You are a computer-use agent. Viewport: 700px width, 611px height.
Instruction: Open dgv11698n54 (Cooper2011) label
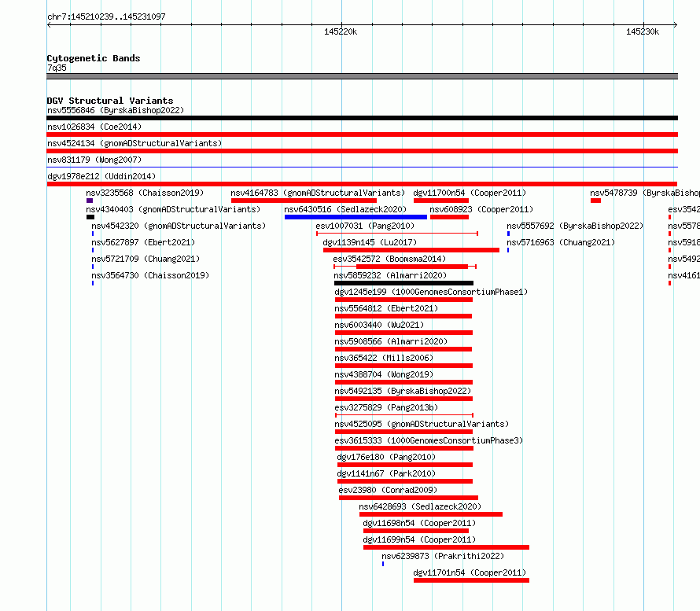419,523
